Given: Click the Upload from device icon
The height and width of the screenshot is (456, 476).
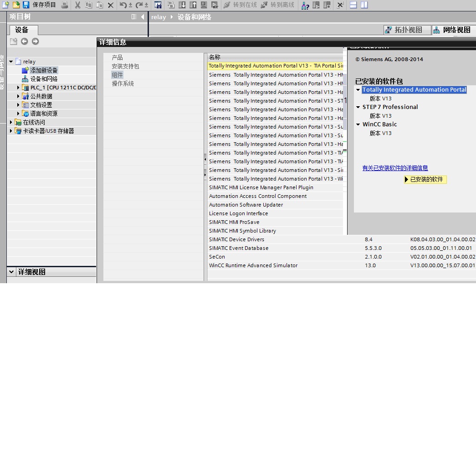Looking at the screenshot, I should (193, 5).
